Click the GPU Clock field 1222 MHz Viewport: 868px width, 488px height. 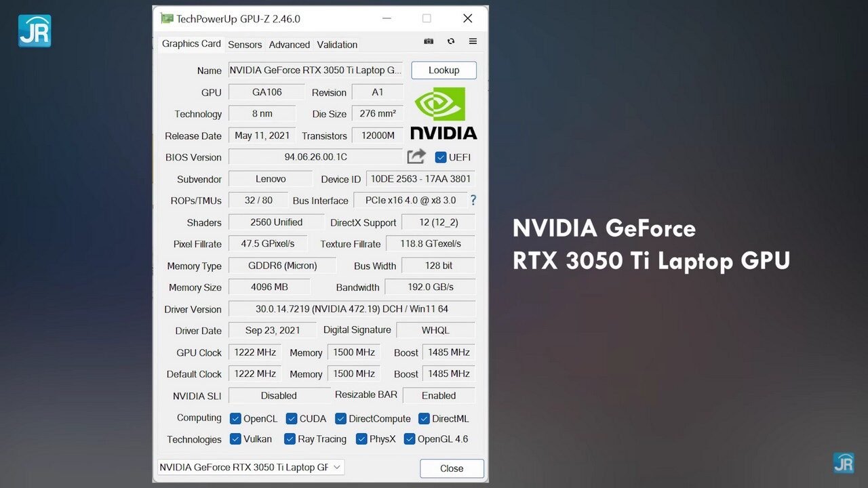click(255, 352)
